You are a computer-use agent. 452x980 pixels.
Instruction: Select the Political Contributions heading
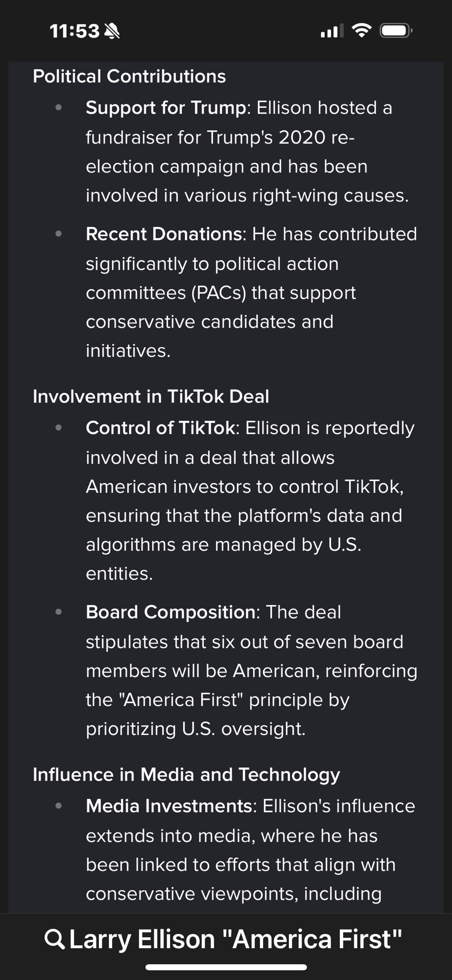click(x=129, y=76)
